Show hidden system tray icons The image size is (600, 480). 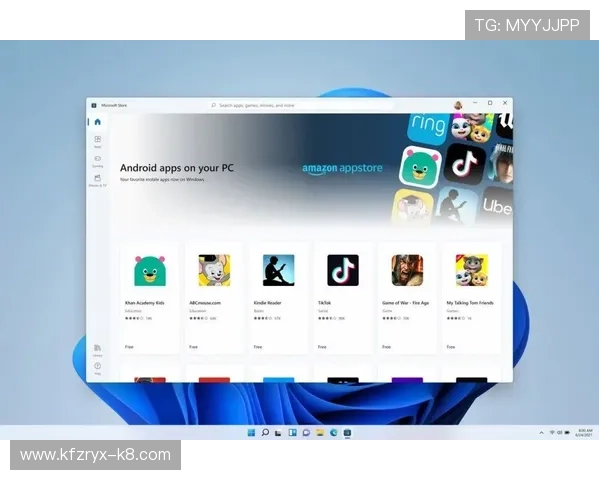click(541, 433)
